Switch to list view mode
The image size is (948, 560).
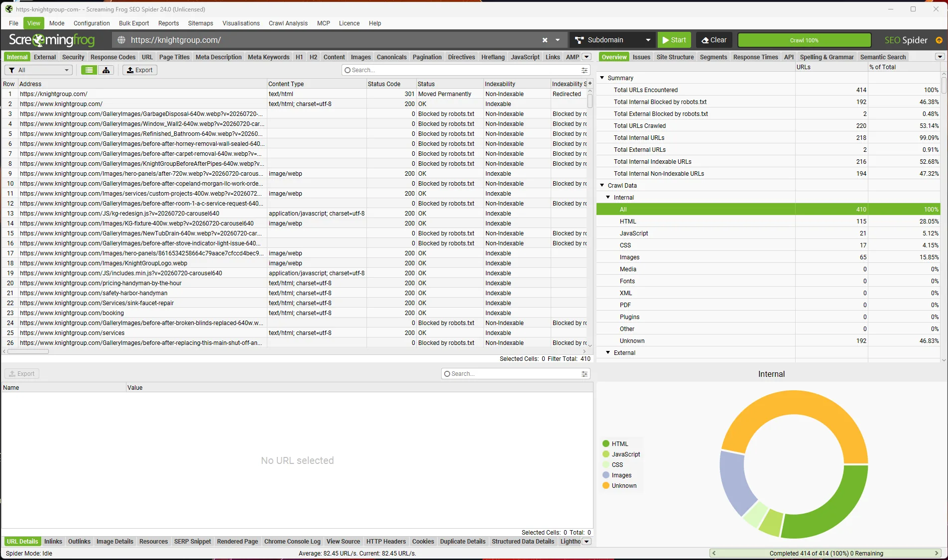point(89,70)
